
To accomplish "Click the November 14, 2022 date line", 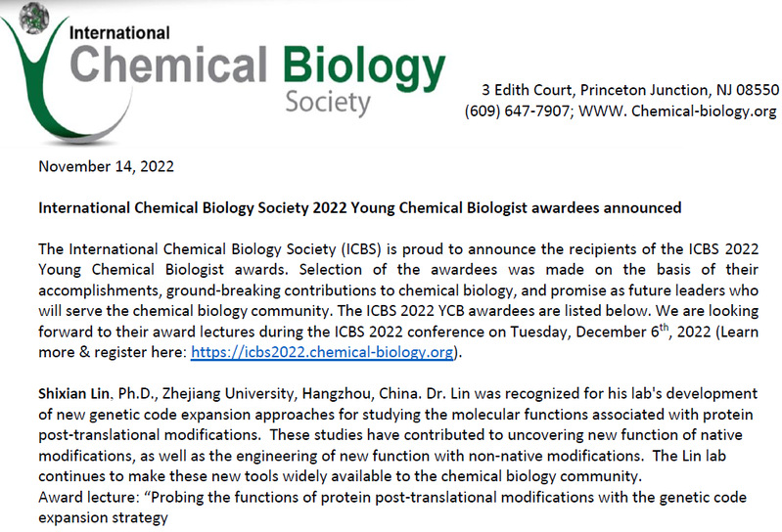I will (106, 166).
